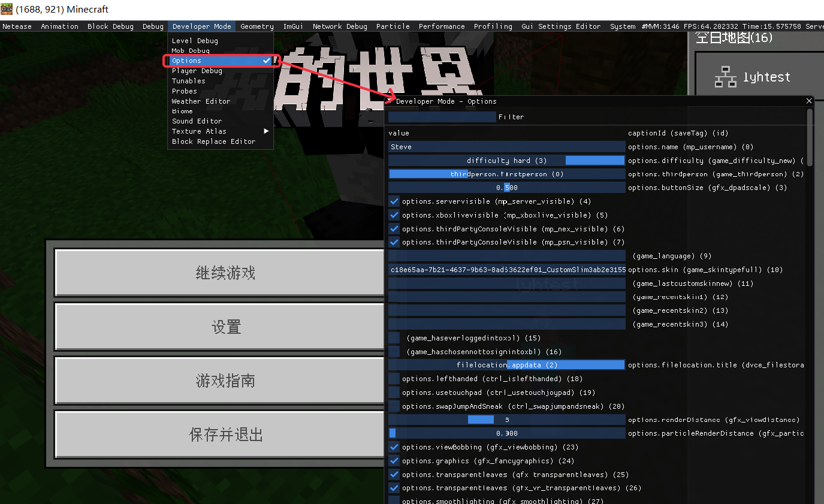Click the Options window vertical scrollbar
This screenshot has width=824, height=504.
[810, 137]
